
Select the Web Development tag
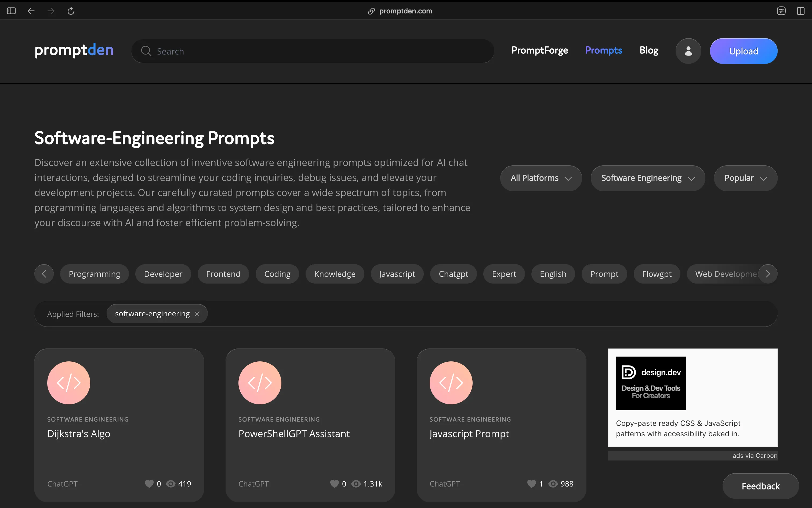(x=722, y=274)
